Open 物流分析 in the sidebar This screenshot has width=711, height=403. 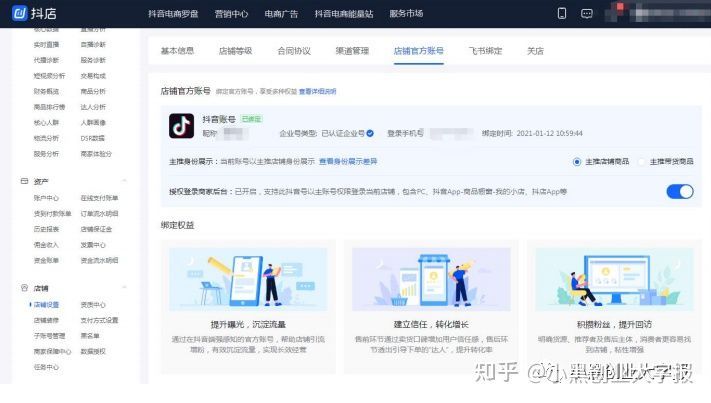[x=46, y=138]
